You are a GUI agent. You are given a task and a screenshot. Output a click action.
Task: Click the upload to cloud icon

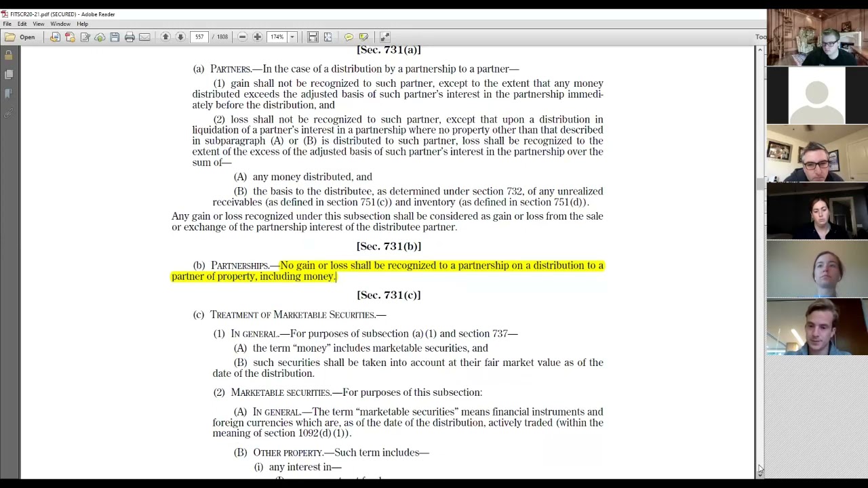click(100, 37)
